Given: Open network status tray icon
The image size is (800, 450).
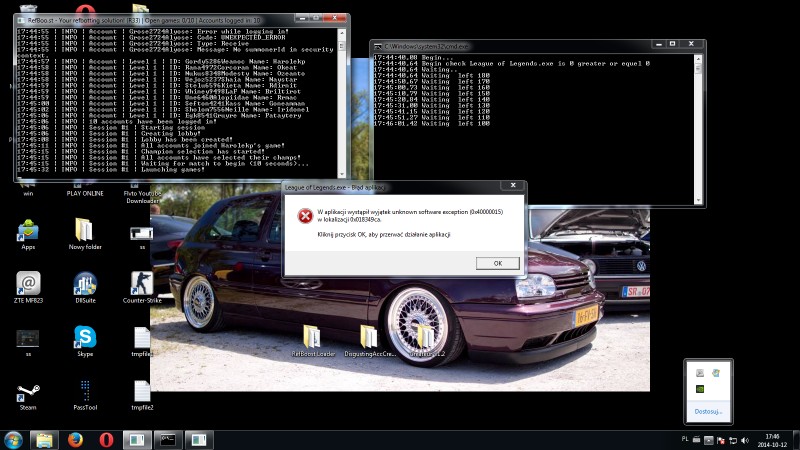Looking at the screenshot, I should coord(733,440).
